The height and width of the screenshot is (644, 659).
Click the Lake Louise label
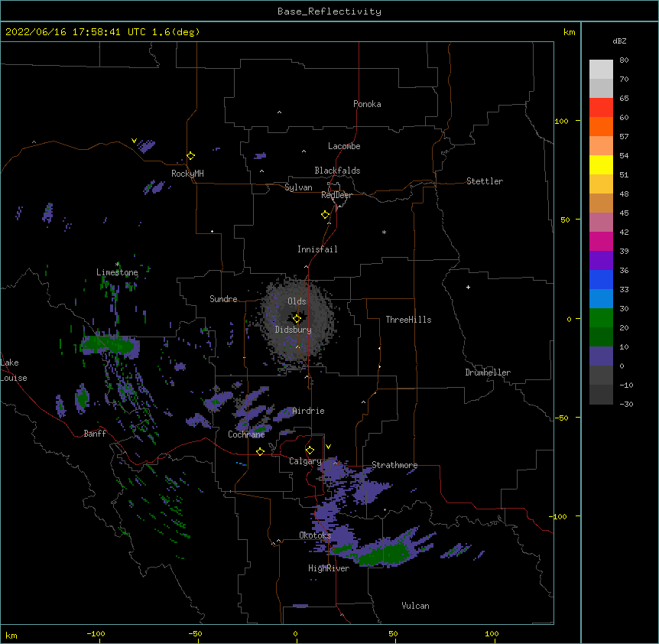click(14, 370)
